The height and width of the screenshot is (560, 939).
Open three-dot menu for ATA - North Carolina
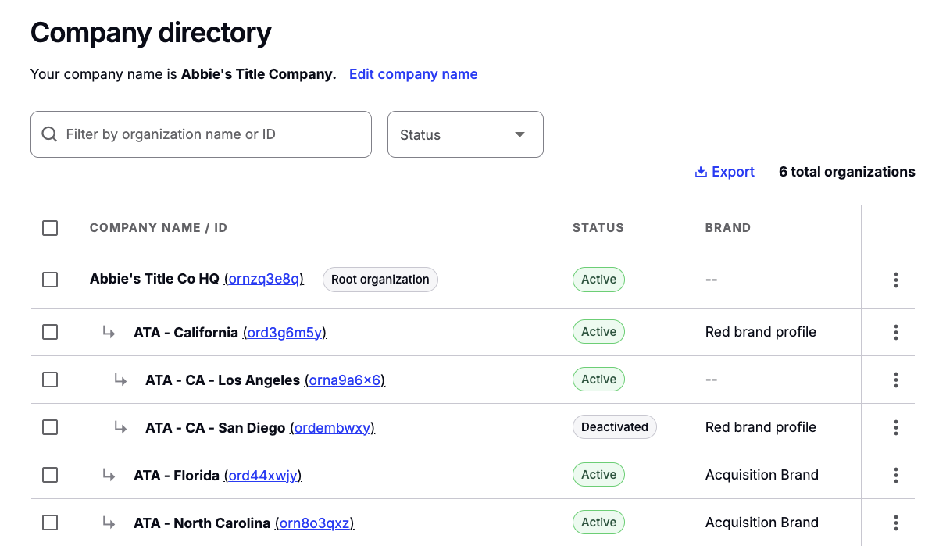pos(895,523)
